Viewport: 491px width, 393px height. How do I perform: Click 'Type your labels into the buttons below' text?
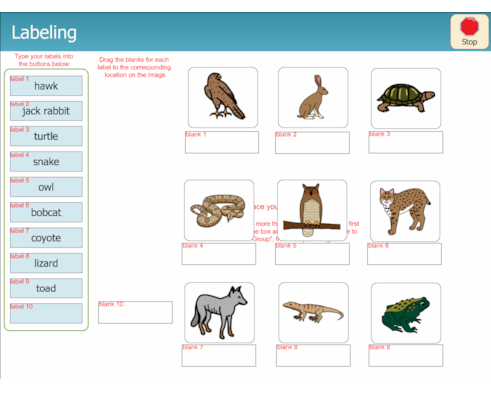coord(44,60)
